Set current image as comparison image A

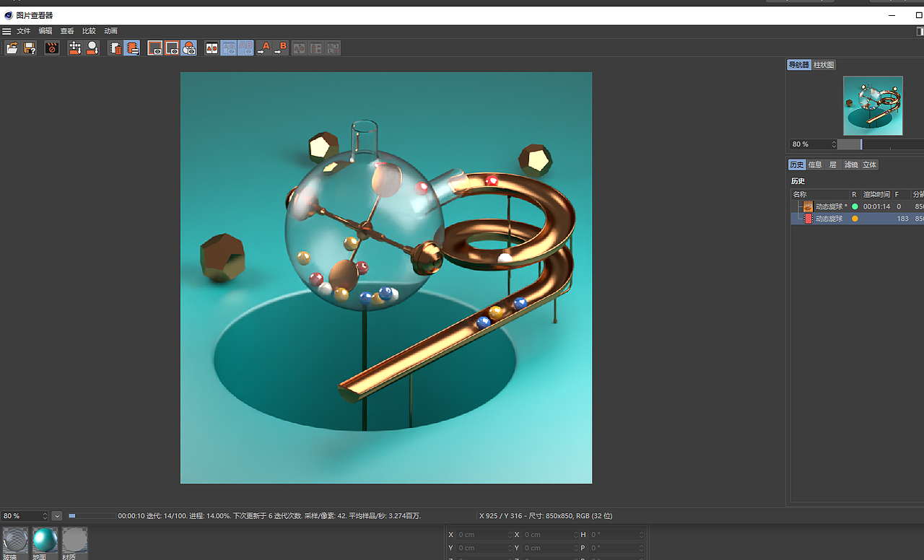(x=265, y=48)
